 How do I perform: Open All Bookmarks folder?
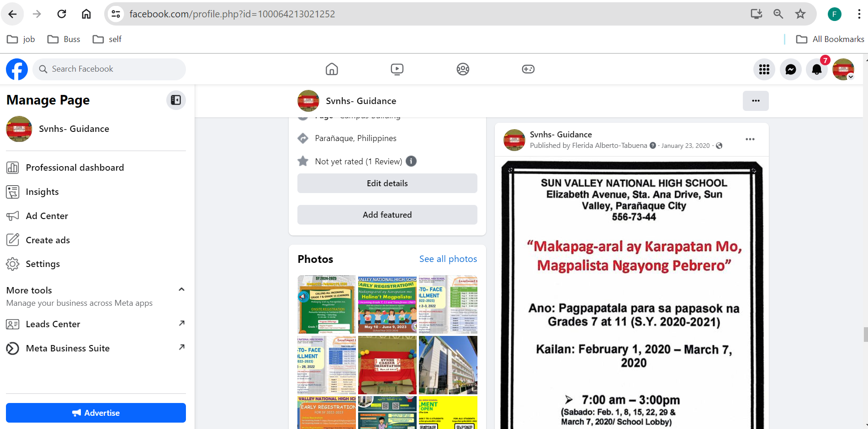(x=830, y=39)
